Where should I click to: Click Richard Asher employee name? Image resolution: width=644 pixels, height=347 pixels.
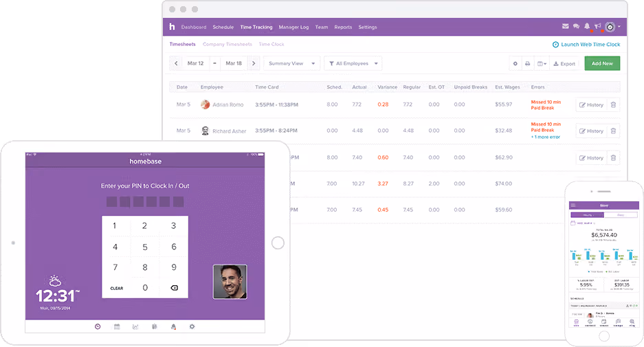tap(229, 131)
